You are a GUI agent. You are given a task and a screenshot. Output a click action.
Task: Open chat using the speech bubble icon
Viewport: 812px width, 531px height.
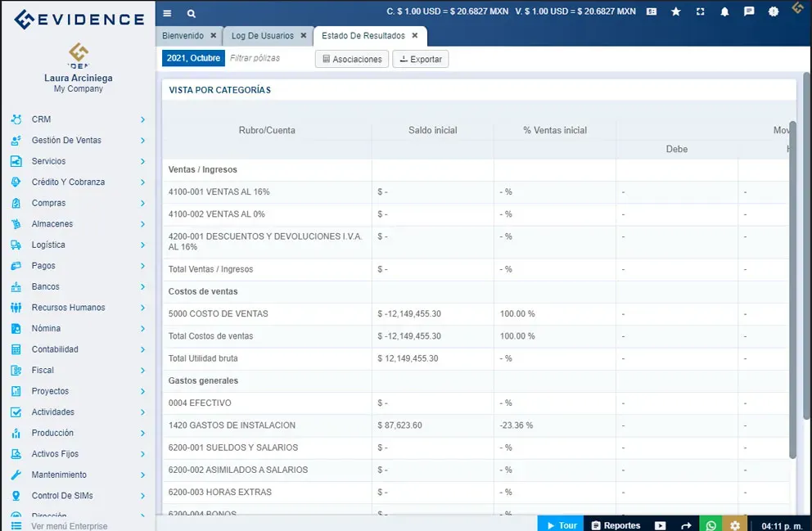pos(747,11)
